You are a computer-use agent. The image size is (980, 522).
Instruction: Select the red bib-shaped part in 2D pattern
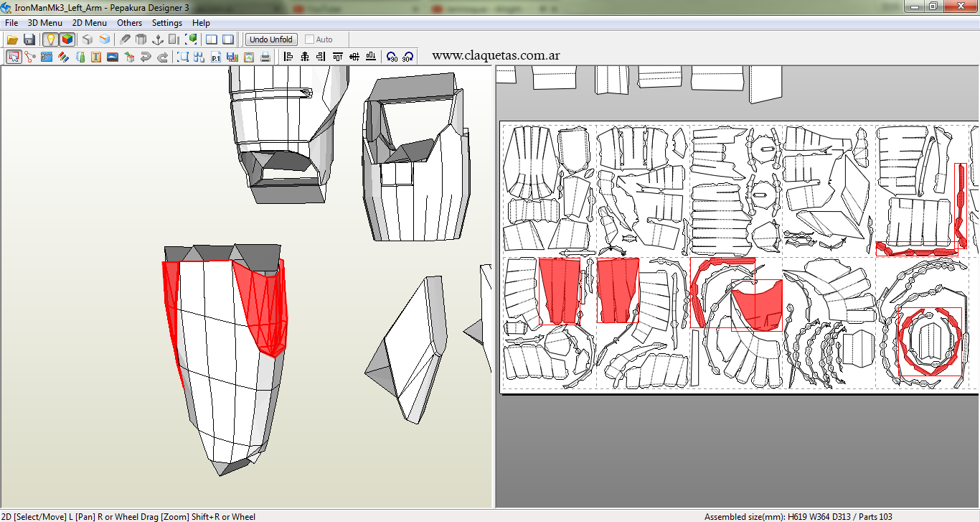758,304
